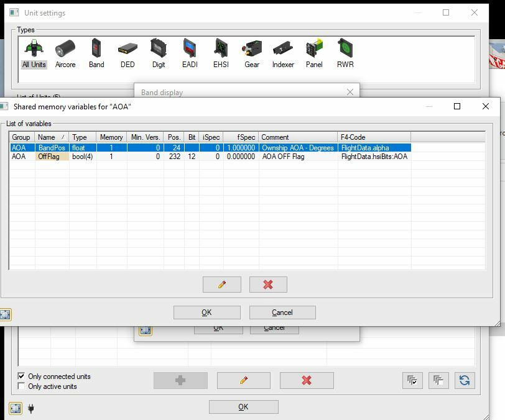This screenshot has height=420, width=505.
Task: Select the Digit unit type icon
Action: pos(159,53)
